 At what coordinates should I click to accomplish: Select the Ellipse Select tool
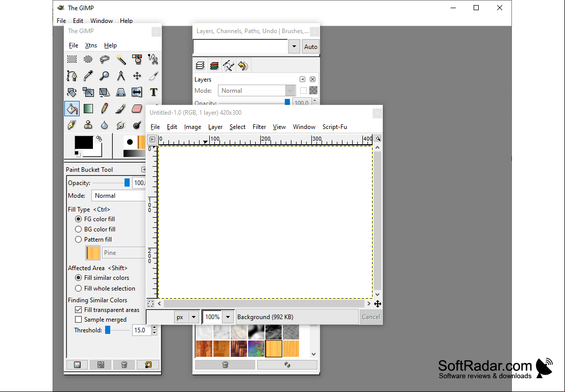pos(88,59)
